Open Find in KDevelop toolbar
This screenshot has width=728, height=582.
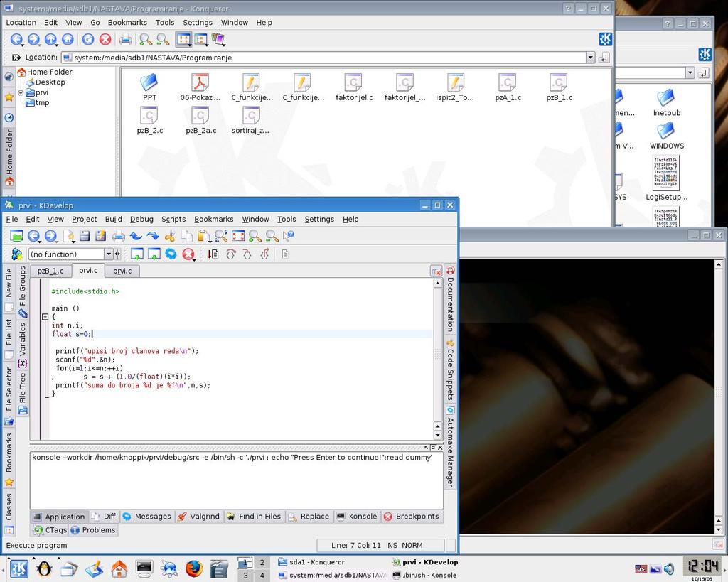click(221, 236)
